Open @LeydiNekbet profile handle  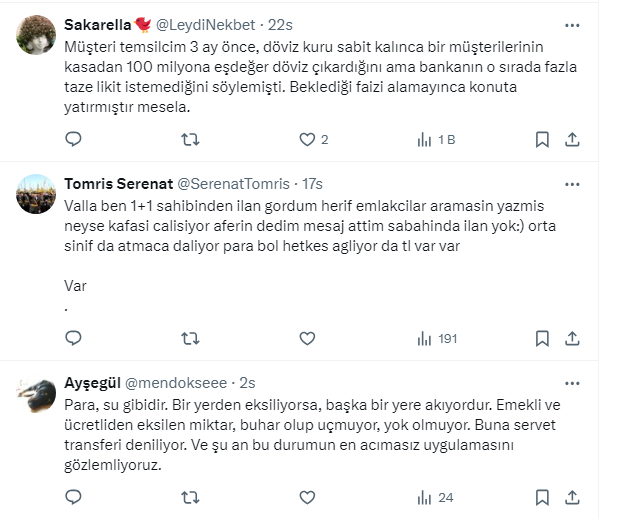point(207,24)
